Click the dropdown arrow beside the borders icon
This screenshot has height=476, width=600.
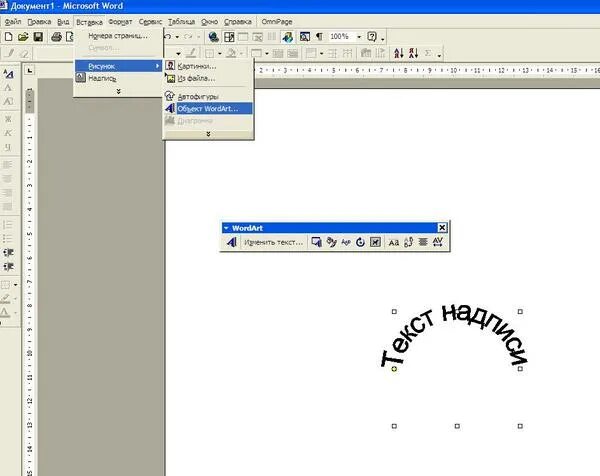(x=16, y=285)
